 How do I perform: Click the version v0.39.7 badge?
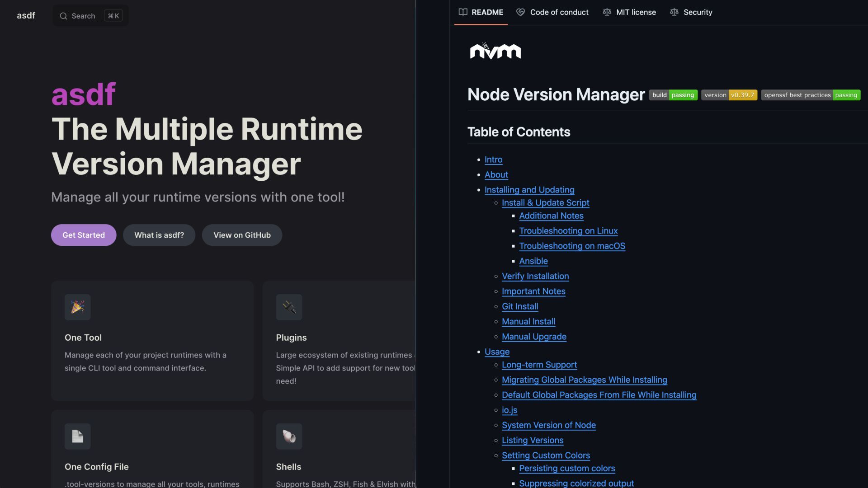(729, 95)
